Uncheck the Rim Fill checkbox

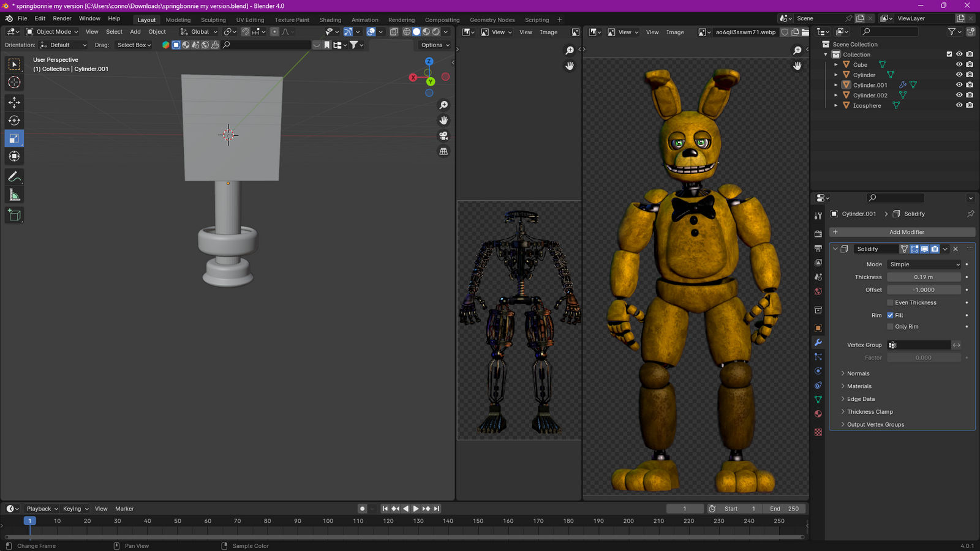click(890, 315)
